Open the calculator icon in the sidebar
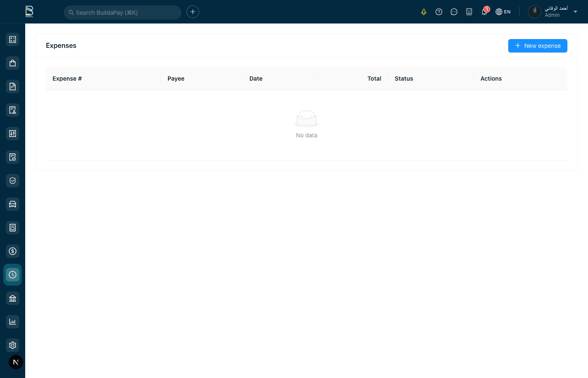The image size is (588, 378). tap(13, 39)
